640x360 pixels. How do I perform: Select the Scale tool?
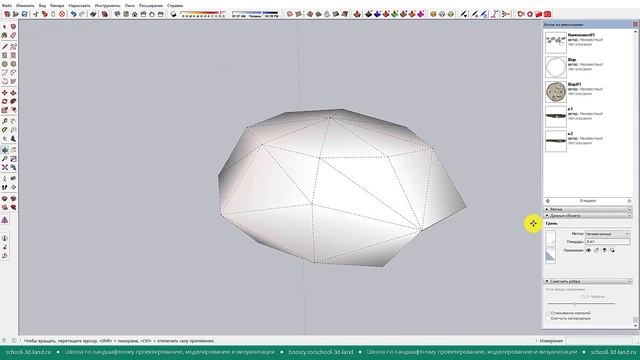click(x=4, y=110)
